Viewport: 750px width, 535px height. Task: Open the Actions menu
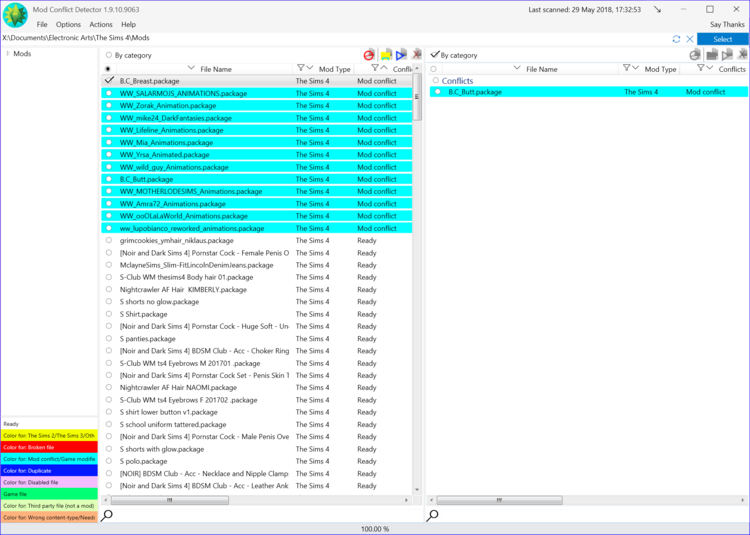[101, 24]
